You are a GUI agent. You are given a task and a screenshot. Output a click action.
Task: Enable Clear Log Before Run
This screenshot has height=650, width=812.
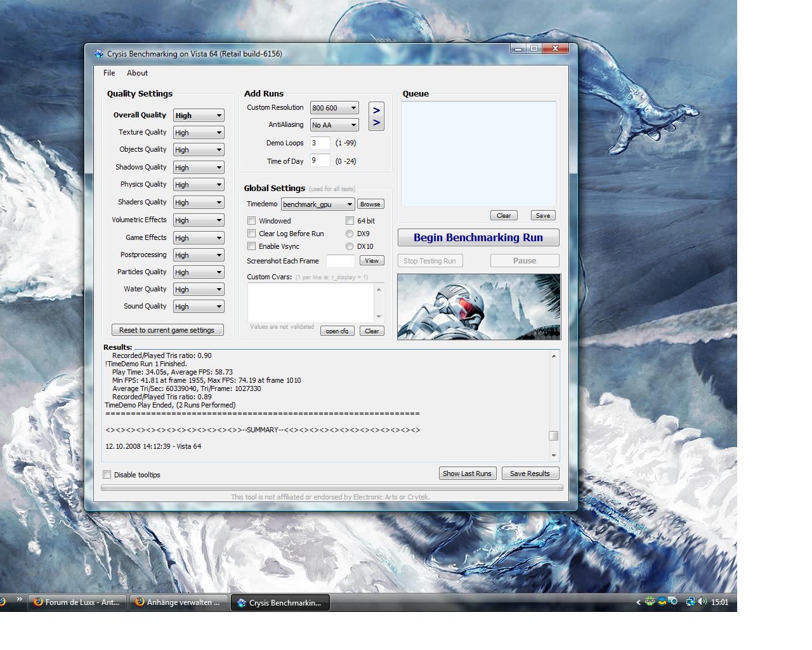(x=252, y=234)
